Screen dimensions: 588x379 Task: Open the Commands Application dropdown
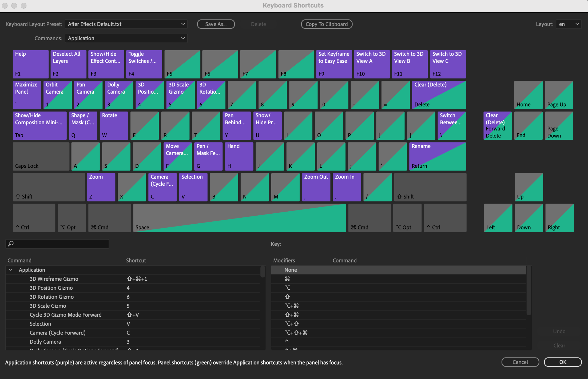(126, 38)
